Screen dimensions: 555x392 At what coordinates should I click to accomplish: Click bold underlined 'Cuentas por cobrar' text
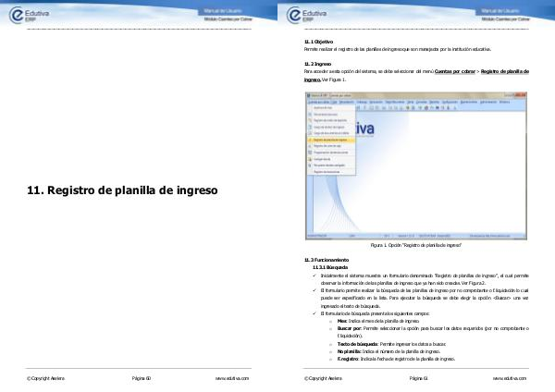(x=455, y=71)
